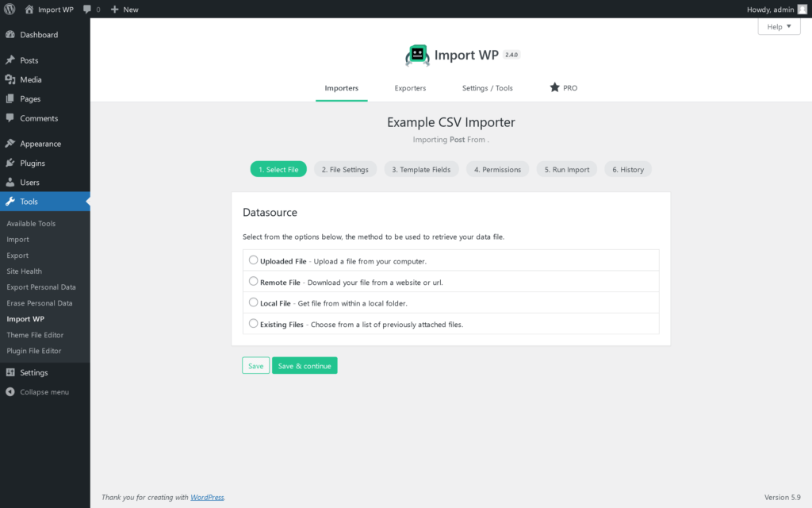The height and width of the screenshot is (508, 812).
Task: Select the Local File radio option
Action: 253,302
